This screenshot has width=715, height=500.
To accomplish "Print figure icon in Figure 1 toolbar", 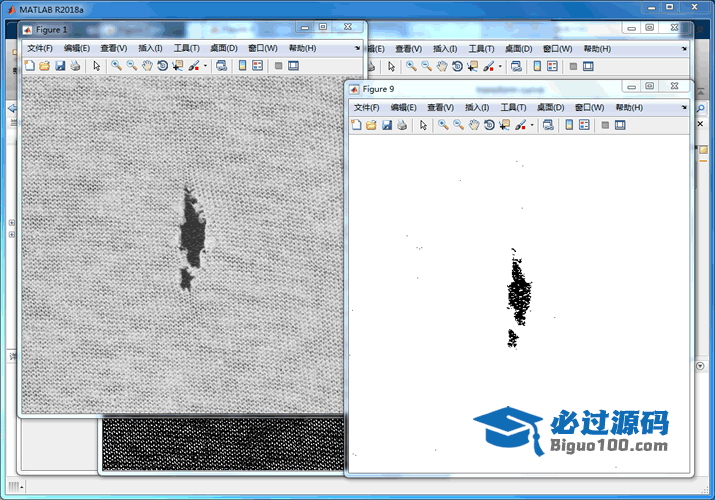I will 75,66.
